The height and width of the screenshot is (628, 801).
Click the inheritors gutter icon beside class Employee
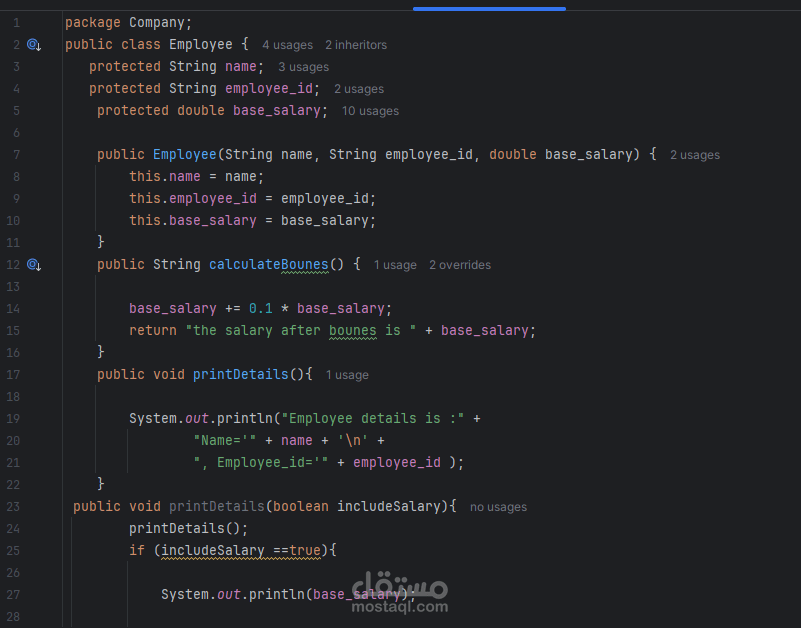[34, 45]
